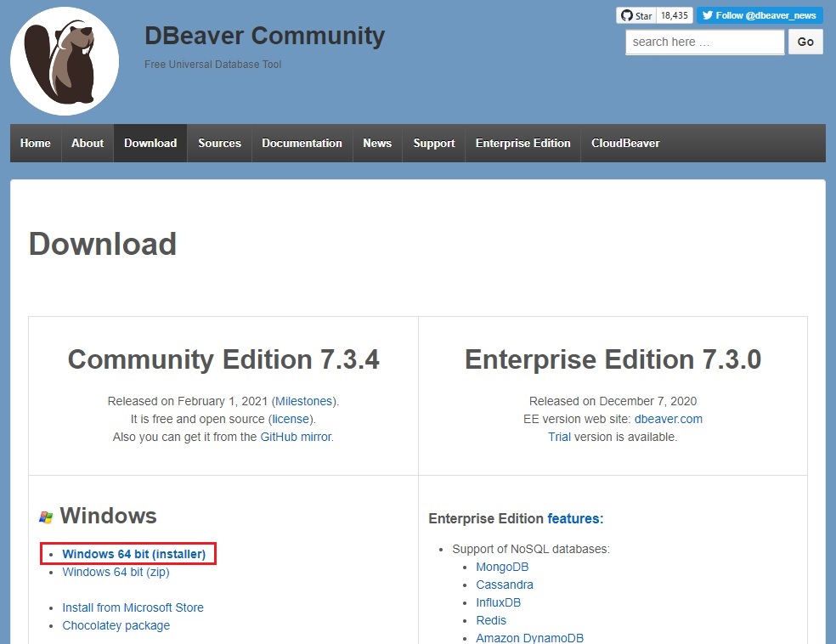This screenshot has width=836, height=644.
Task: Click the DBeaver Community site title
Action: [264, 37]
